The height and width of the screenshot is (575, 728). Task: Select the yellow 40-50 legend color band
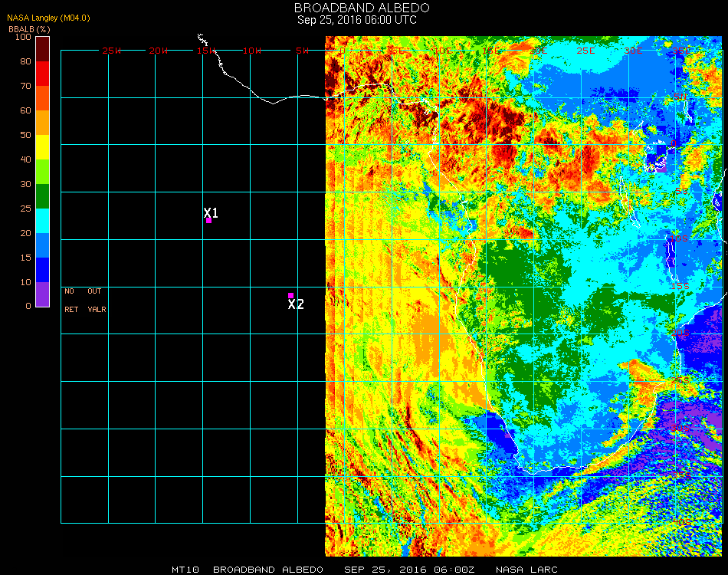tap(42, 146)
